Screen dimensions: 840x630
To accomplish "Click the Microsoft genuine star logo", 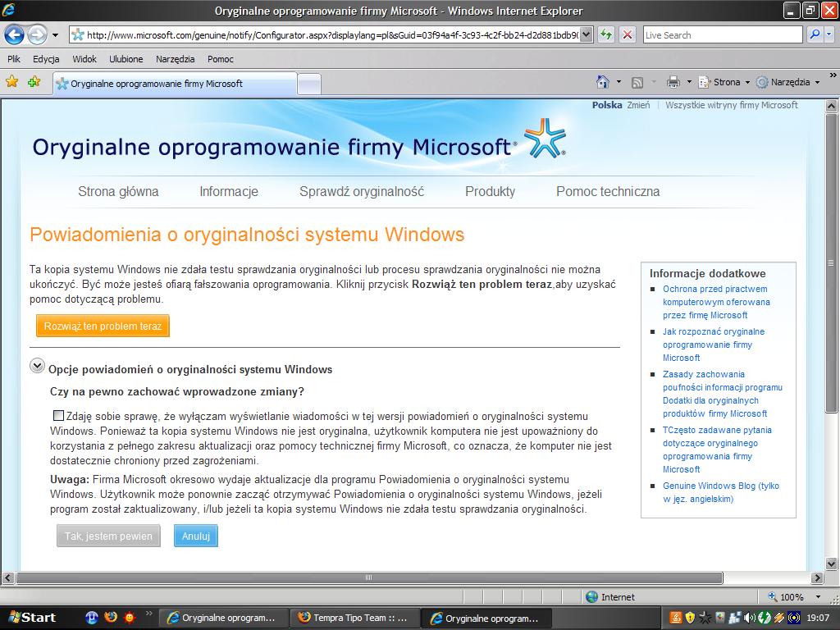I will [x=545, y=138].
